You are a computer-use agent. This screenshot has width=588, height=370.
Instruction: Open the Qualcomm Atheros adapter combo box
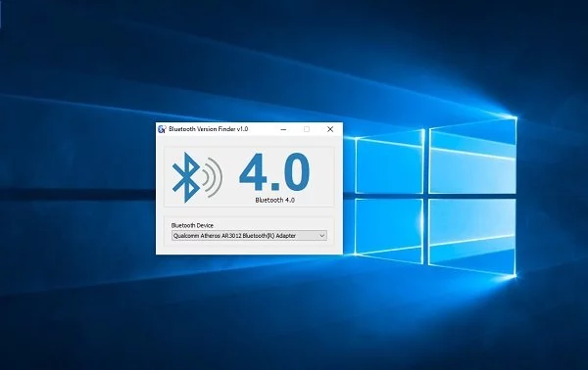pyautogui.click(x=249, y=236)
